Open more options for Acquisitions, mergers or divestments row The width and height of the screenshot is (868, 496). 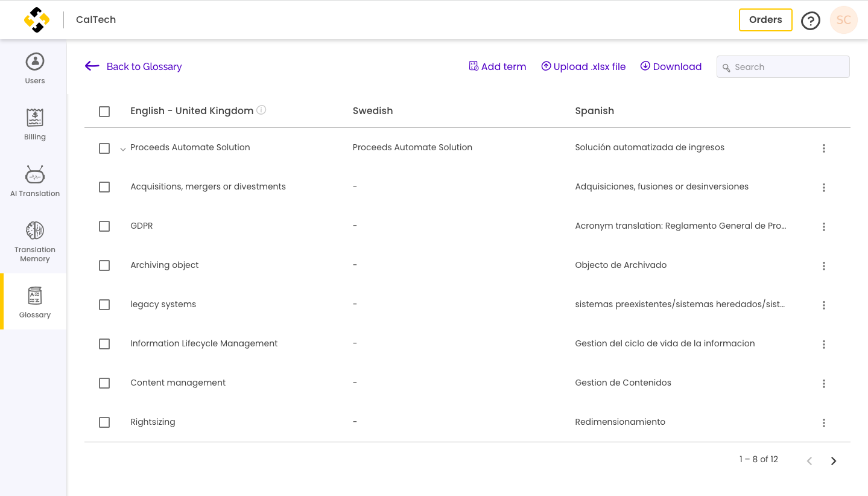coord(824,188)
